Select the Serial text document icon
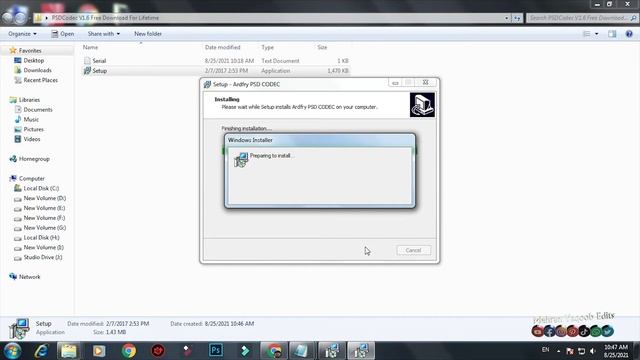640x360 pixels. click(87, 60)
